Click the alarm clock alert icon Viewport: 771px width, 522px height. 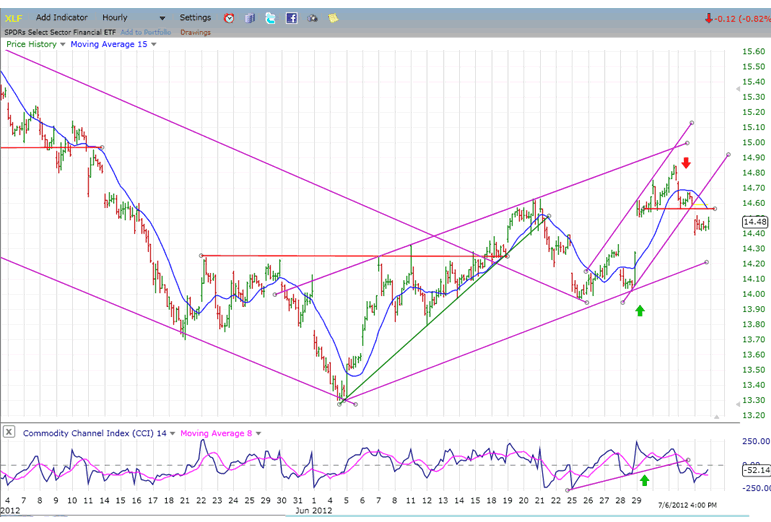[x=230, y=18]
